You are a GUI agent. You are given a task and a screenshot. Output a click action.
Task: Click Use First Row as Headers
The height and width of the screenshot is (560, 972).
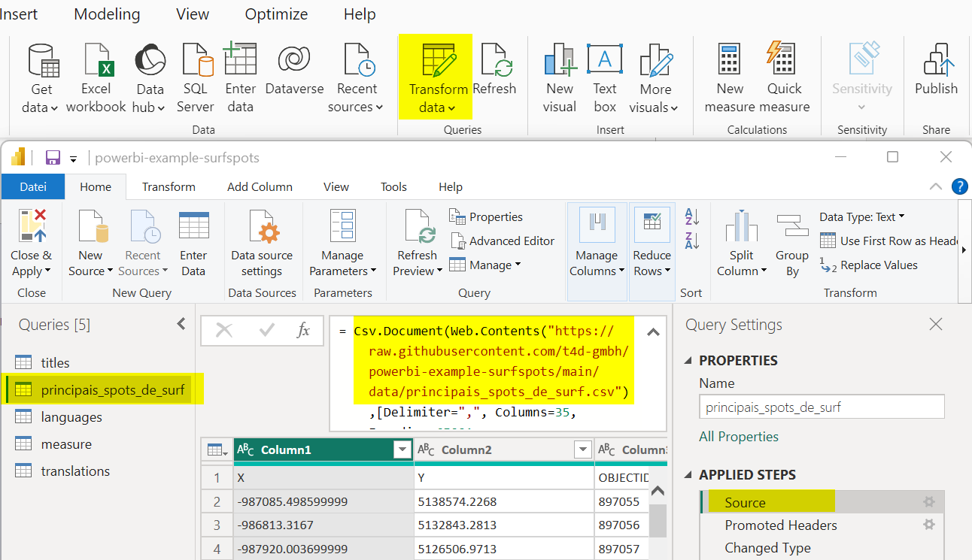[x=889, y=241]
